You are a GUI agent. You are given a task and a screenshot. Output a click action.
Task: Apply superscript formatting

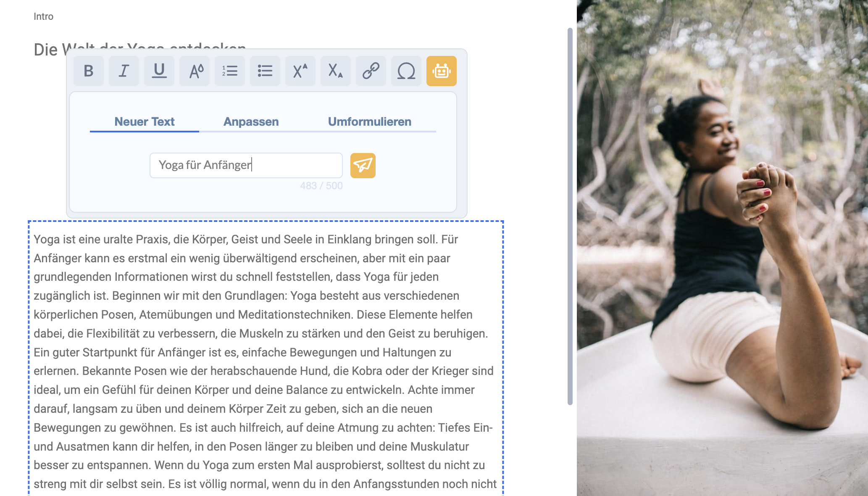tap(300, 71)
